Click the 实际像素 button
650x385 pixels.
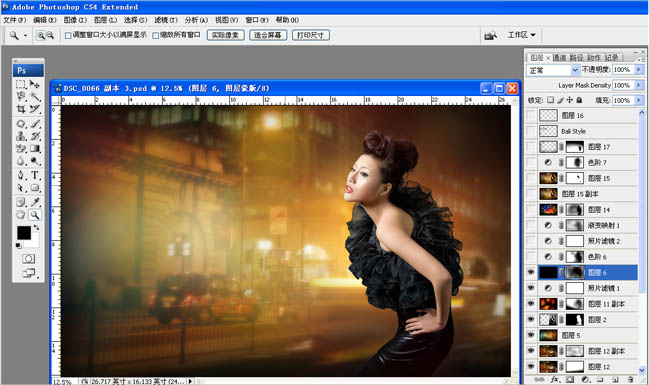(226, 35)
